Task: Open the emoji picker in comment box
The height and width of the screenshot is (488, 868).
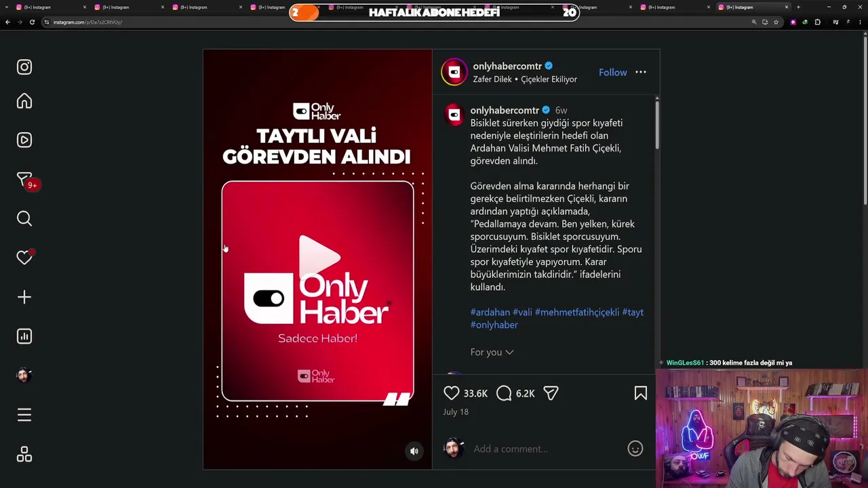Action: point(635,449)
